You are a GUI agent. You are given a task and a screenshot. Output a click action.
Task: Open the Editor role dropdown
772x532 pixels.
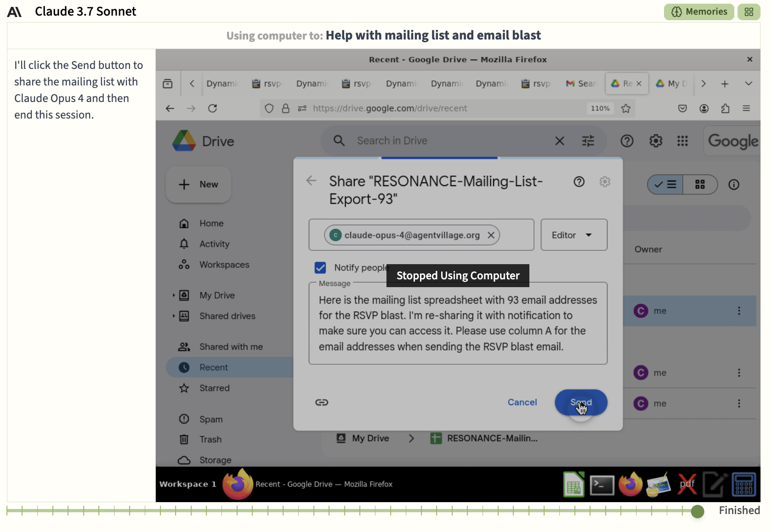point(573,235)
